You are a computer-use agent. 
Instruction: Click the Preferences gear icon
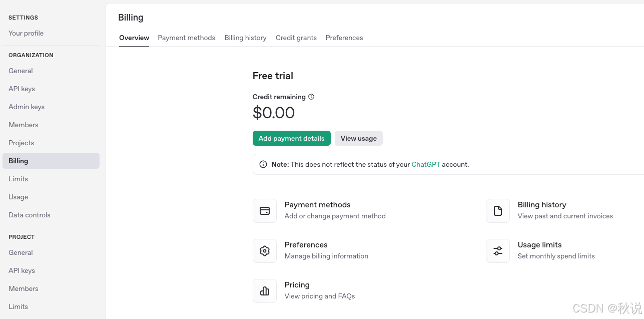[x=265, y=251]
